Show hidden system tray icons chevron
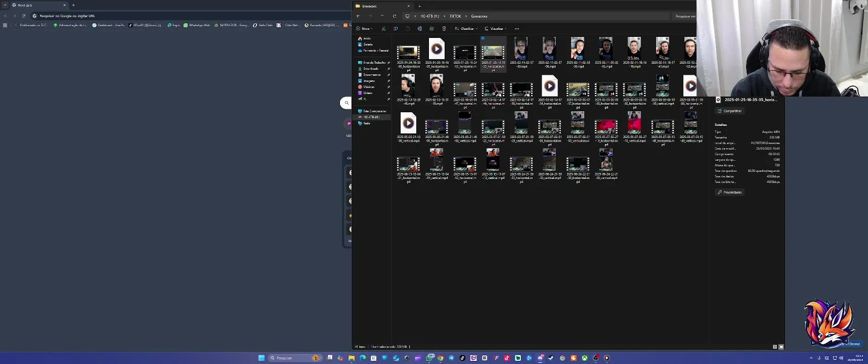This screenshot has width=868, height=364. click(811, 358)
